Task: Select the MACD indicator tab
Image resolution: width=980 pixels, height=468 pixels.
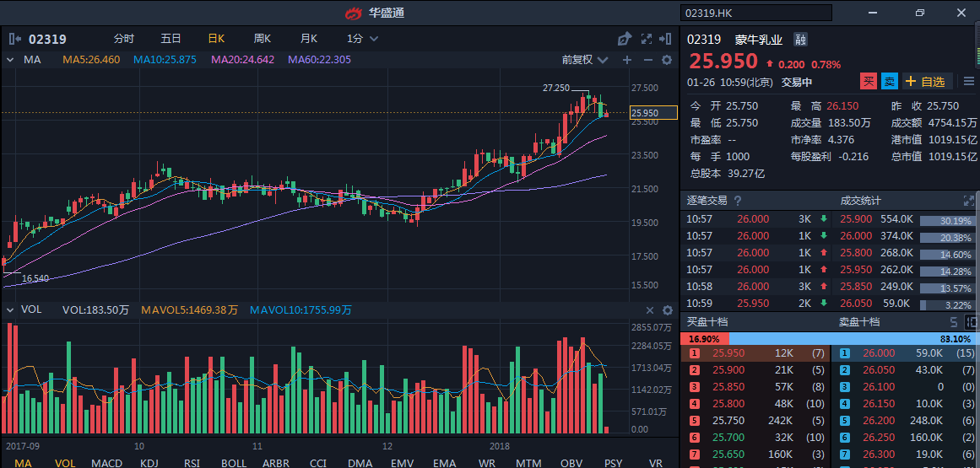Action: pyautogui.click(x=106, y=463)
